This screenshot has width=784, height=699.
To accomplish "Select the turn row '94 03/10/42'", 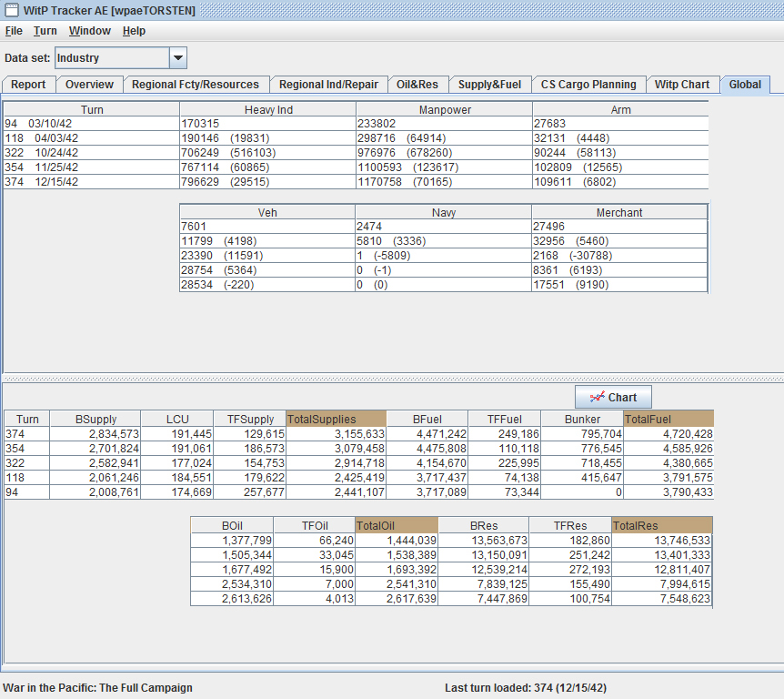I will coord(92,124).
